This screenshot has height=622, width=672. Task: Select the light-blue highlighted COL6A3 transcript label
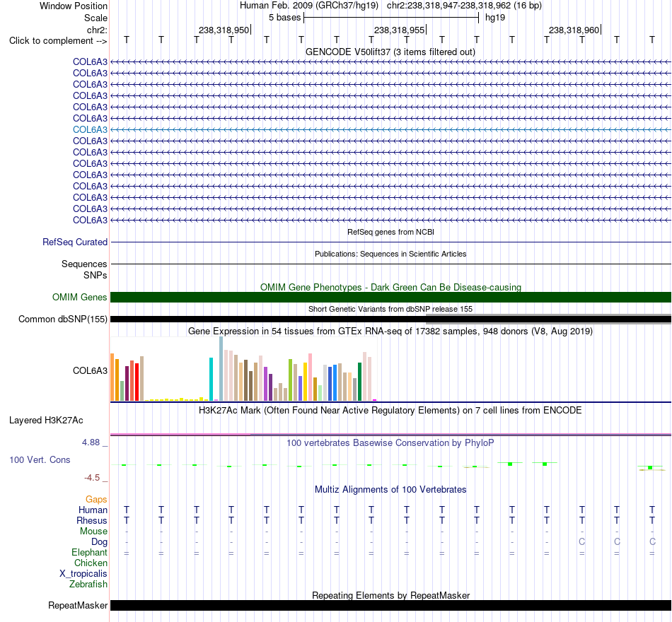coord(90,129)
